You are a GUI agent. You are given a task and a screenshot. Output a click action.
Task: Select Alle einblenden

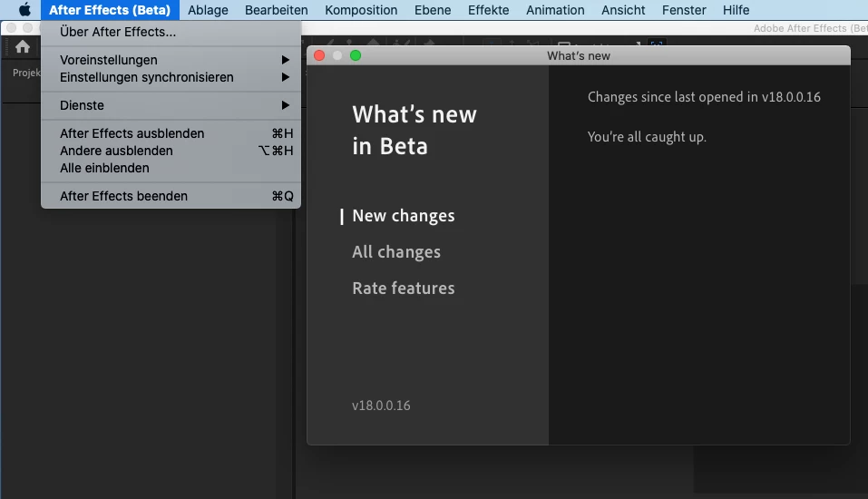tap(171, 168)
